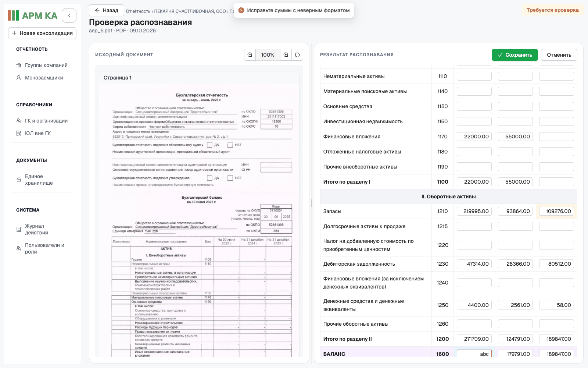
Task: Create Новая консолидация
Action: pos(42,33)
